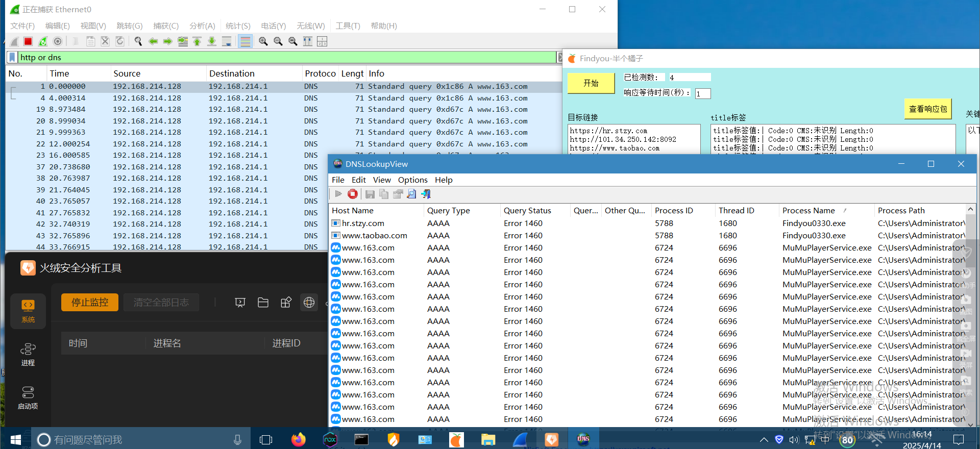Click 停止监控 button in 火绒 analysis tool
This screenshot has width=980, height=449.
pos(90,302)
